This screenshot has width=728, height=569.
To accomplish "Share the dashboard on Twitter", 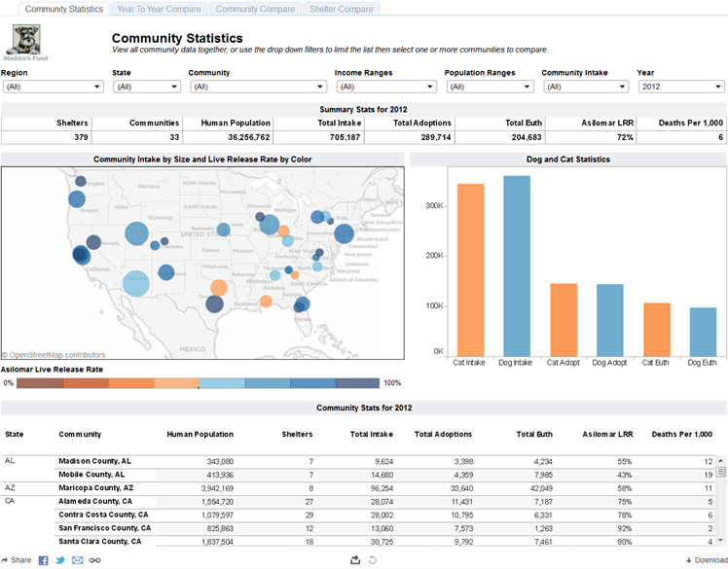I will [x=60, y=560].
